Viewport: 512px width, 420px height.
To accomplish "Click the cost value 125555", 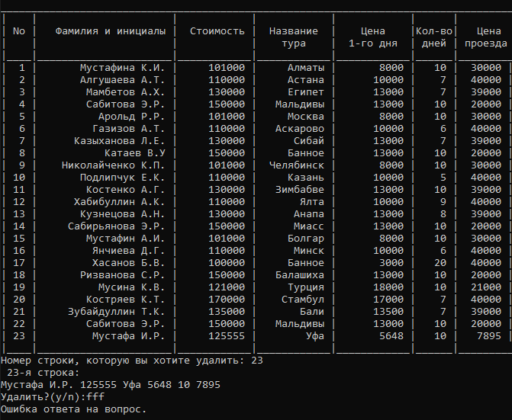I will coord(227,336).
